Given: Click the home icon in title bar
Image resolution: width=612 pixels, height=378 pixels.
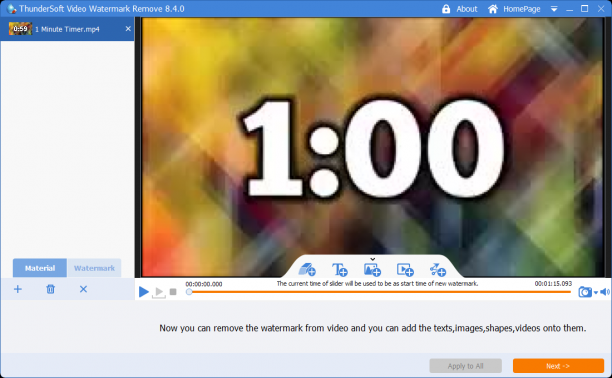Looking at the screenshot, I should pos(493,9).
